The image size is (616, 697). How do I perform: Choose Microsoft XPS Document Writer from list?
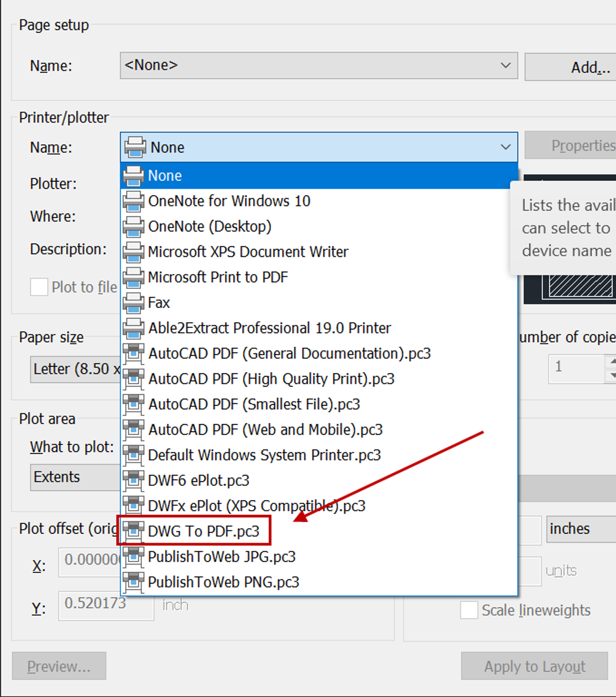[248, 252]
